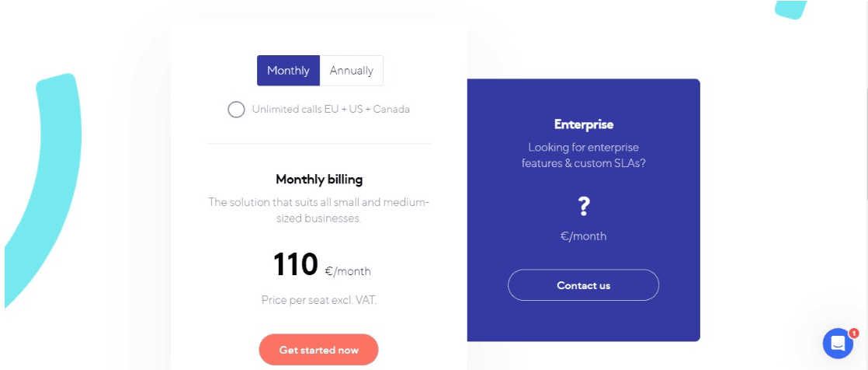Enable Unlimited calls EU + US + Canada option
This screenshot has height=370, width=868.
pyautogui.click(x=236, y=109)
